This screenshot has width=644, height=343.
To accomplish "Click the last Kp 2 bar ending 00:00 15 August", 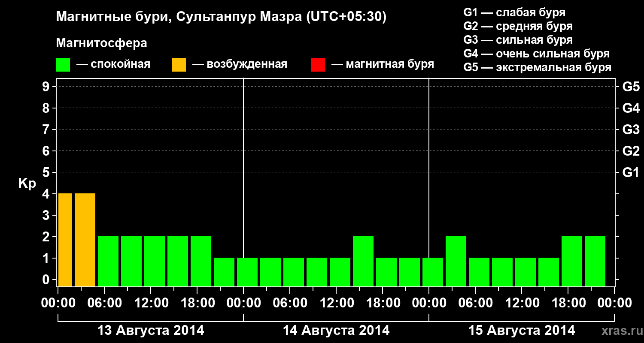I will pyautogui.click(x=595, y=261).
